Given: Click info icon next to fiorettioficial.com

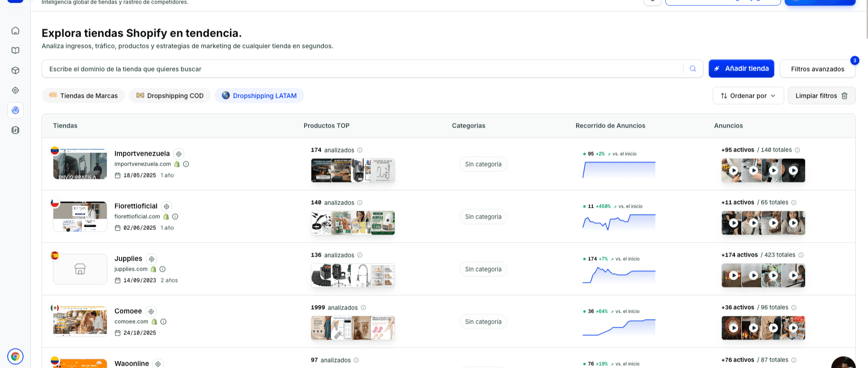Looking at the screenshot, I should point(175,217).
